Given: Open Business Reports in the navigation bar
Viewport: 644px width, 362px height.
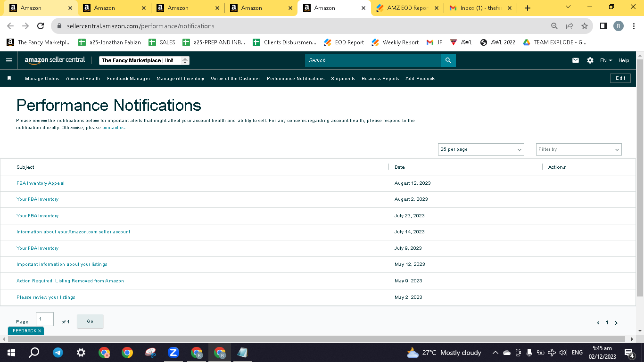Looking at the screenshot, I should (x=380, y=79).
